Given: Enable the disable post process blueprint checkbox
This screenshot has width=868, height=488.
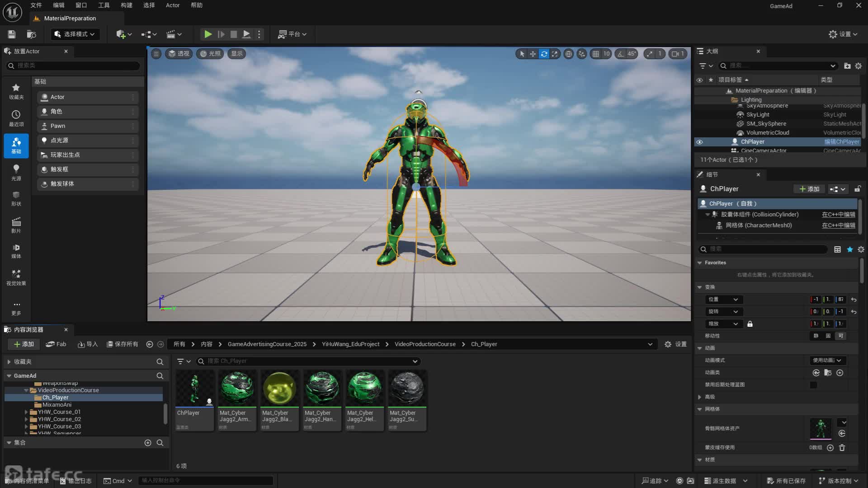Looking at the screenshot, I should coord(813,385).
